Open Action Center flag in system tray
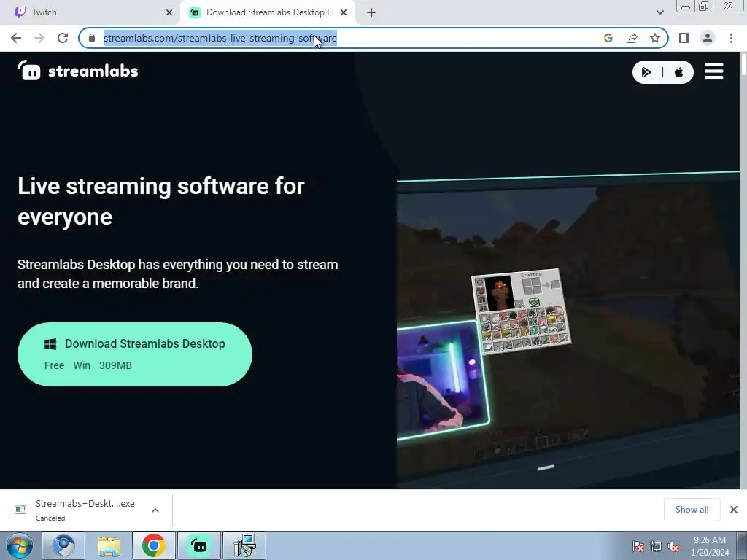Image resolution: width=747 pixels, height=560 pixels. [x=638, y=546]
